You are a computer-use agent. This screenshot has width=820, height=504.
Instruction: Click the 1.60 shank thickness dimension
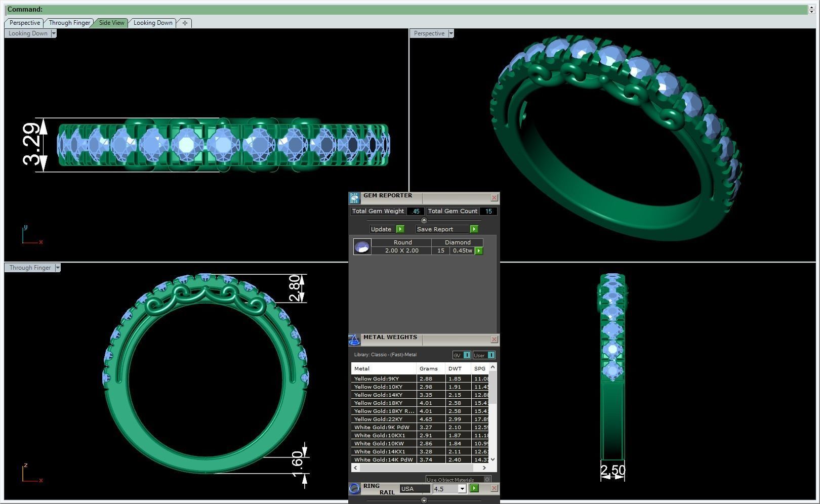pyautogui.click(x=298, y=465)
